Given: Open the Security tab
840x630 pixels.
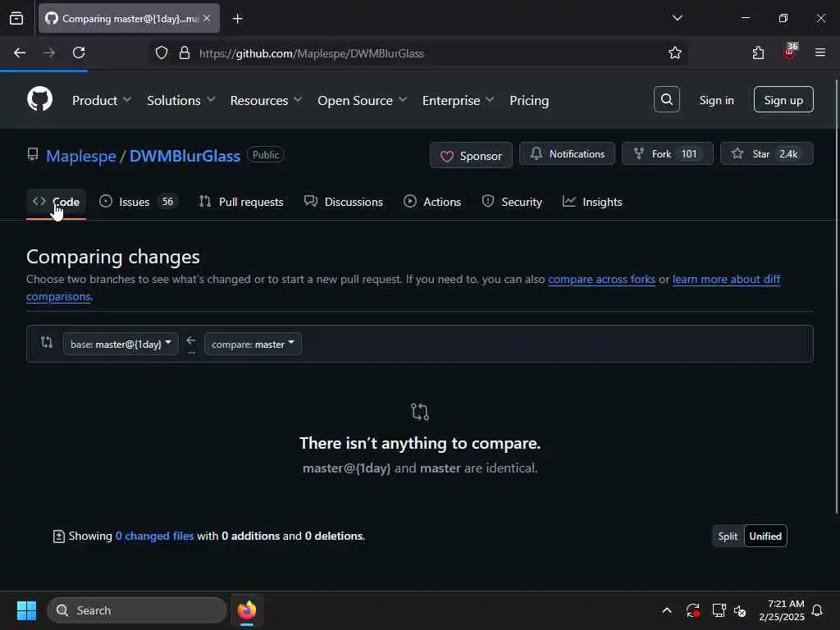Looking at the screenshot, I should tap(512, 202).
